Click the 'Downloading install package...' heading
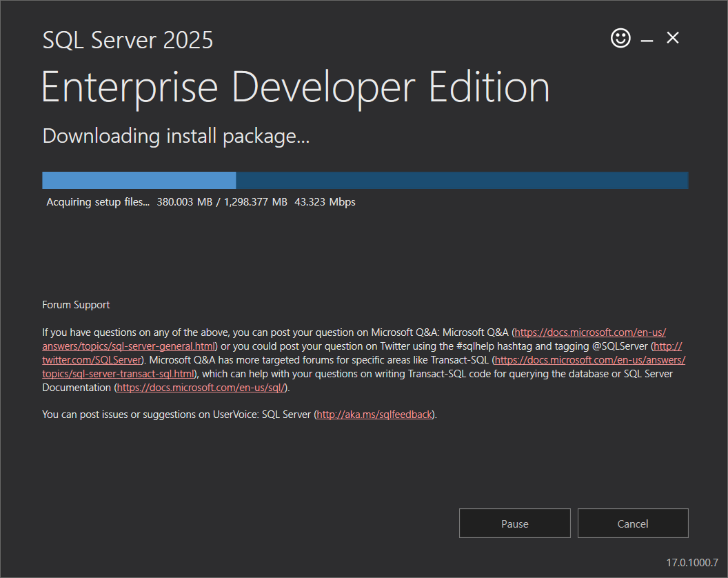The height and width of the screenshot is (578, 728). pyautogui.click(x=176, y=136)
